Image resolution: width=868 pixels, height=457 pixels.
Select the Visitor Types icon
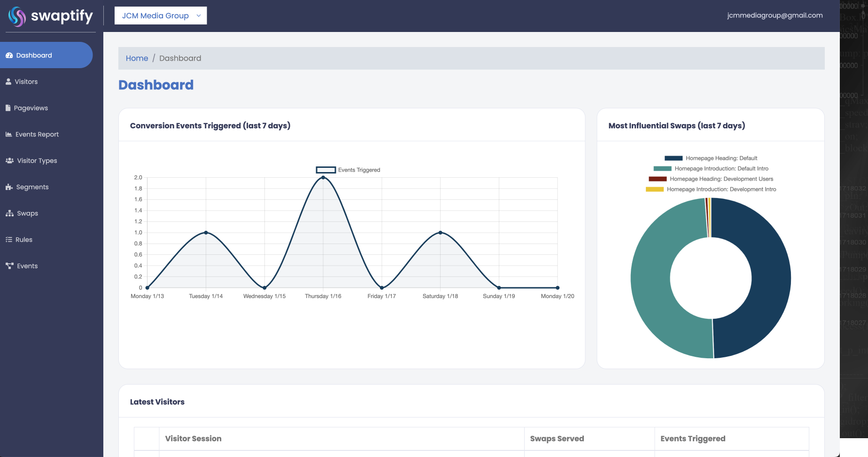click(x=9, y=160)
